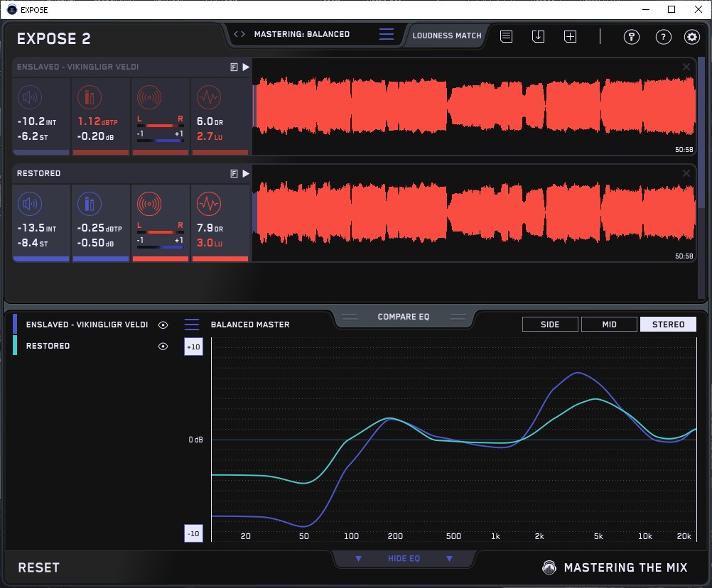Click the add track plus icon

pos(571,36)
